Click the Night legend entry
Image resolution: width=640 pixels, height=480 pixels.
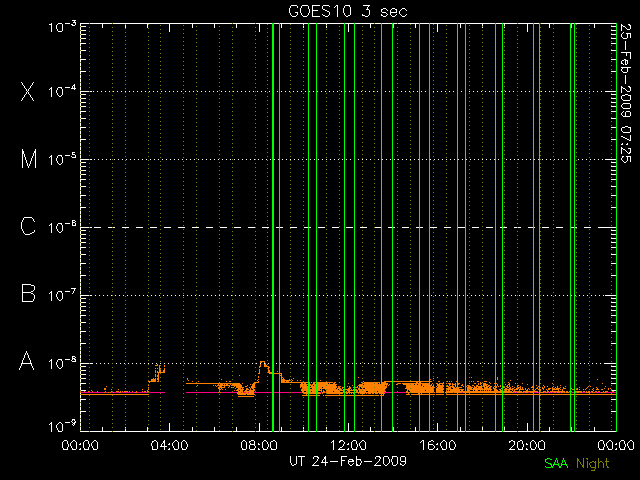[x=593, y=464]
